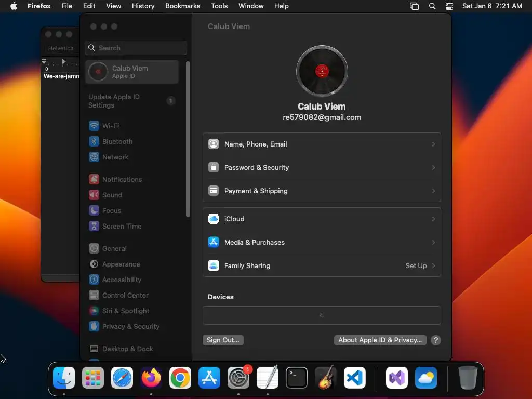Screen dimensions: 532x399
Task: Open Visual Studio Code from the Dock
Action: coord(355,378)
